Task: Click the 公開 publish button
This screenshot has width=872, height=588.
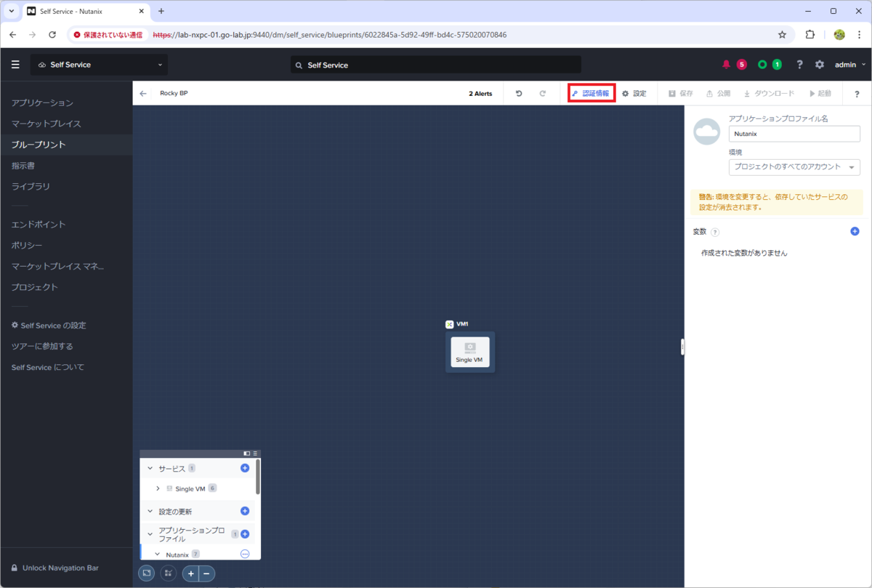Action: 718,94
